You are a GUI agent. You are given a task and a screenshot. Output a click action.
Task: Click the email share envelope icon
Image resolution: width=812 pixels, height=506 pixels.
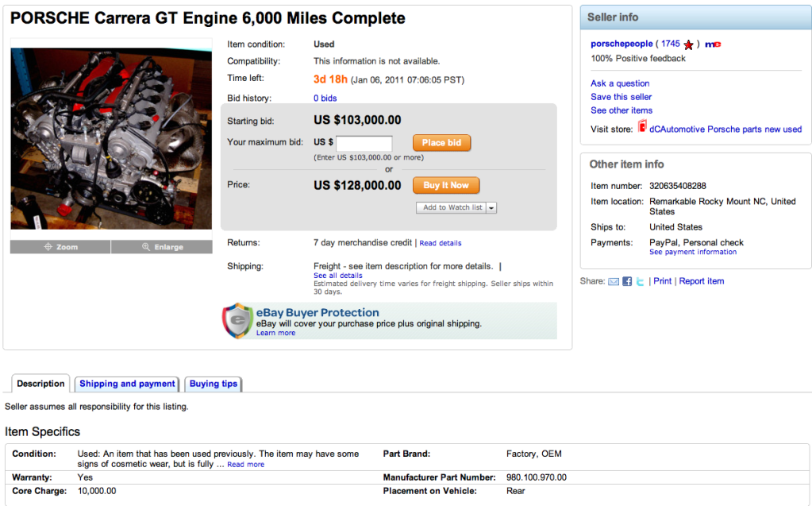pos(613,281)
